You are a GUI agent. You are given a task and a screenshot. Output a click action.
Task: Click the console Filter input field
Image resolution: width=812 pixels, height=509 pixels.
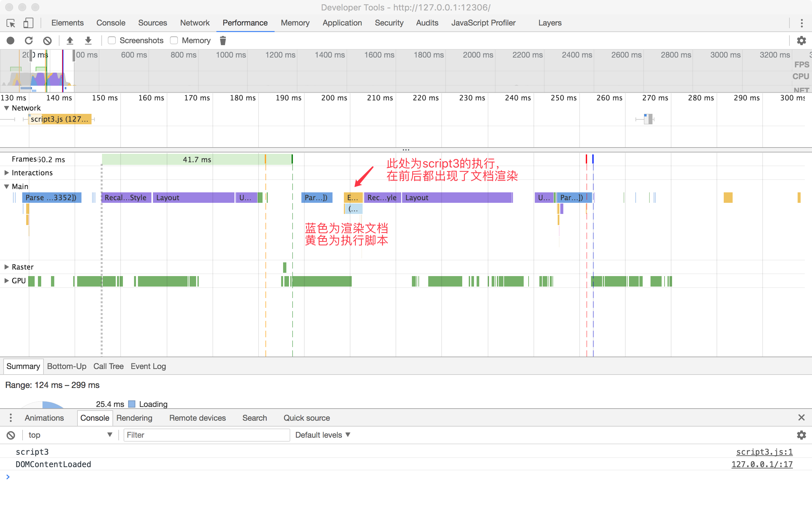(x=207, y=435)
